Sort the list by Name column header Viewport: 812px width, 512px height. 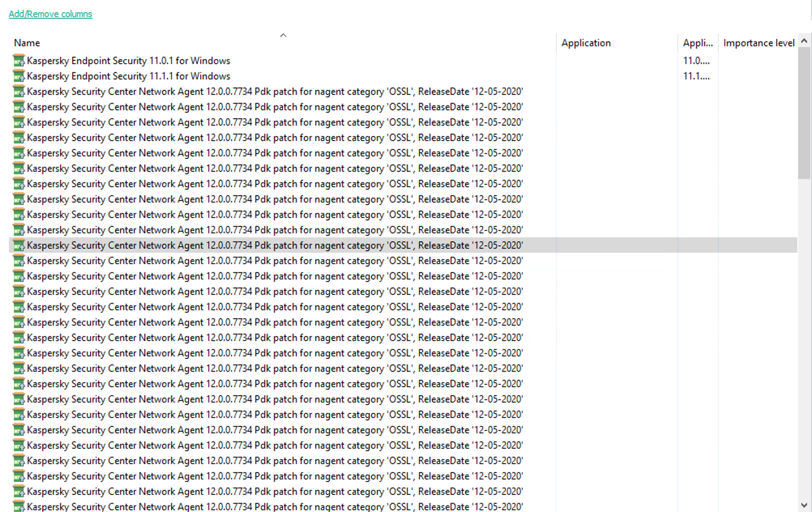click(27, 43)
